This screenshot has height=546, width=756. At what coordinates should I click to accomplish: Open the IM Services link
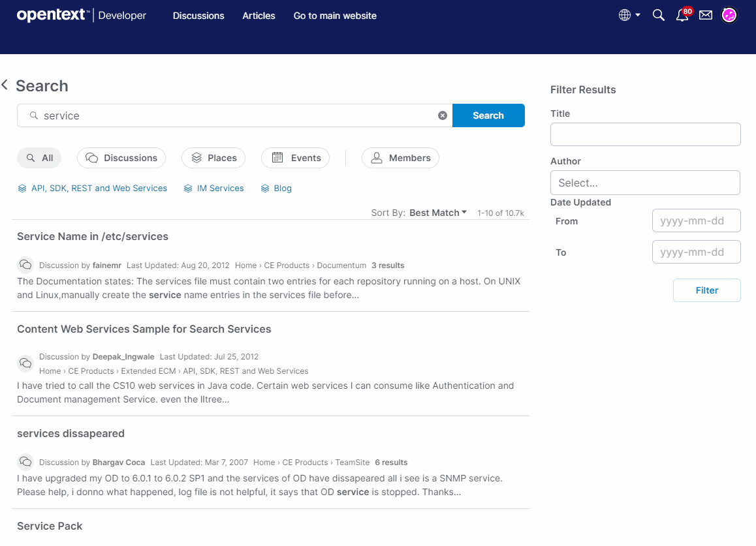[220, 188]
